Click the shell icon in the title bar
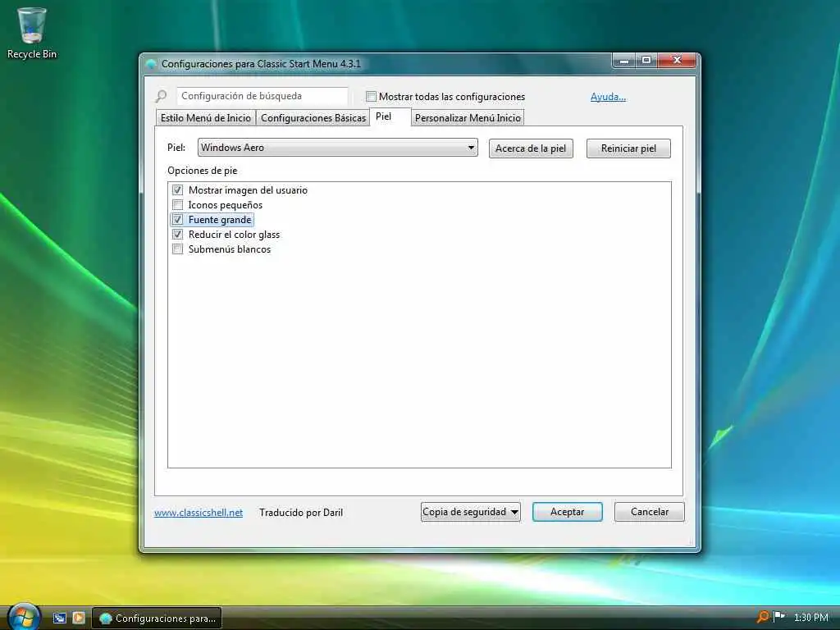Image resolution: width=840 pixels, height=630 pixels. coord(151,64)
